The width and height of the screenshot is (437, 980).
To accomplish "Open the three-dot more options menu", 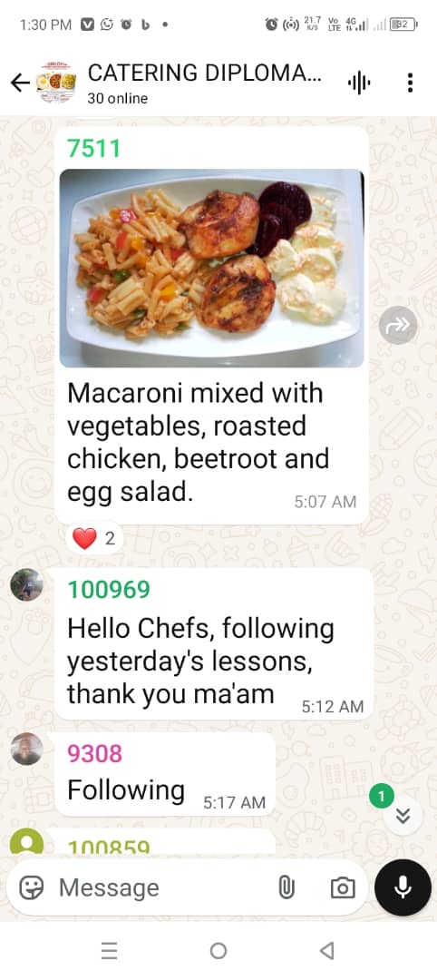I will coord(410,83).
